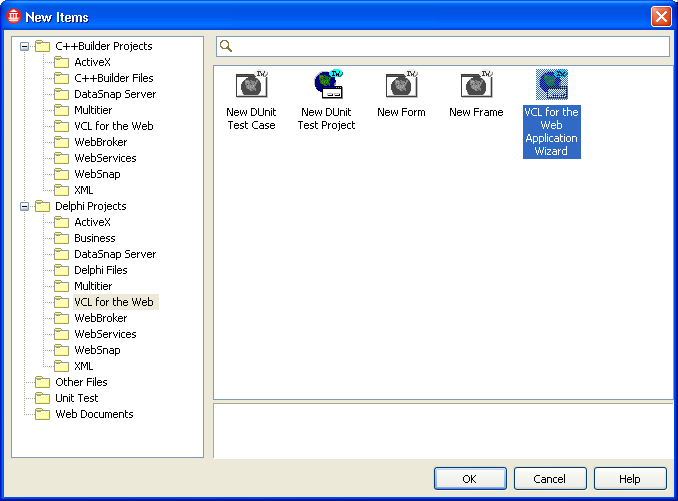Choose the New Form item icon
Screen dimensions: 678x501
coord(402,85)
